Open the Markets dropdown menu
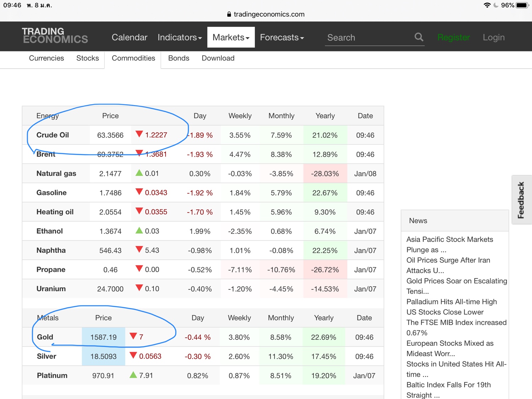532x399 pixels. point(231,37)
